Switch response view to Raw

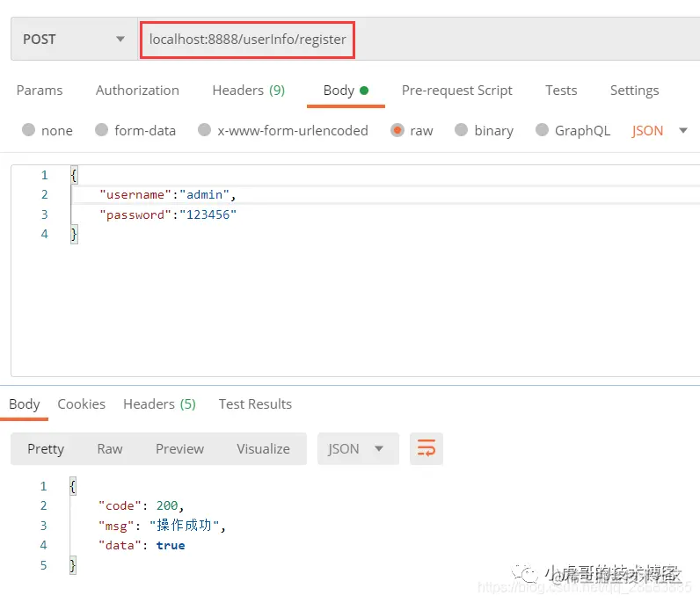click(x=110, y=449)
